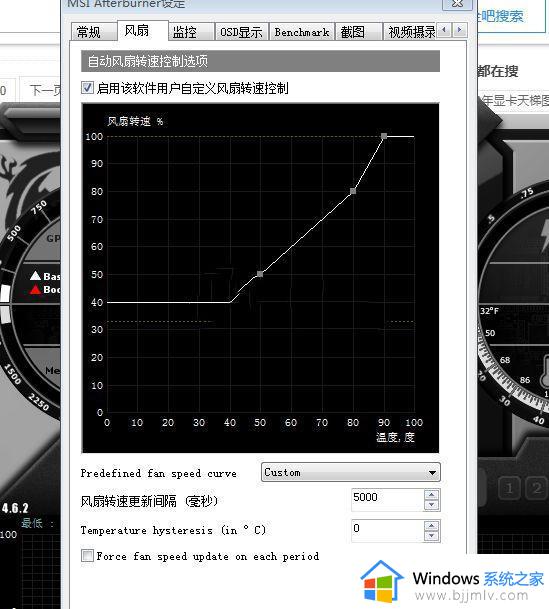
Task: Switch to the 常规 tab
Action: (x=94, y=32)
